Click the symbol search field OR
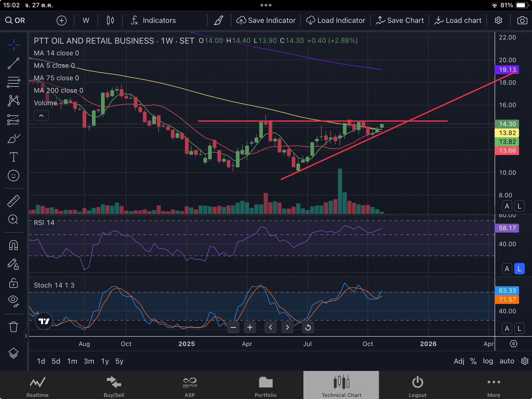Image resolution: width=532 pixels, height=399 pixels. click(15, 21)
